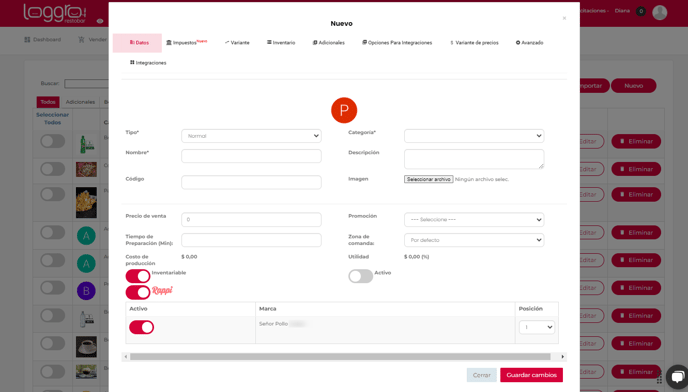688x392 pixels.
Task: Switch to the Impuestos tab
Action: pyautogui.click(x=186, y=43)
